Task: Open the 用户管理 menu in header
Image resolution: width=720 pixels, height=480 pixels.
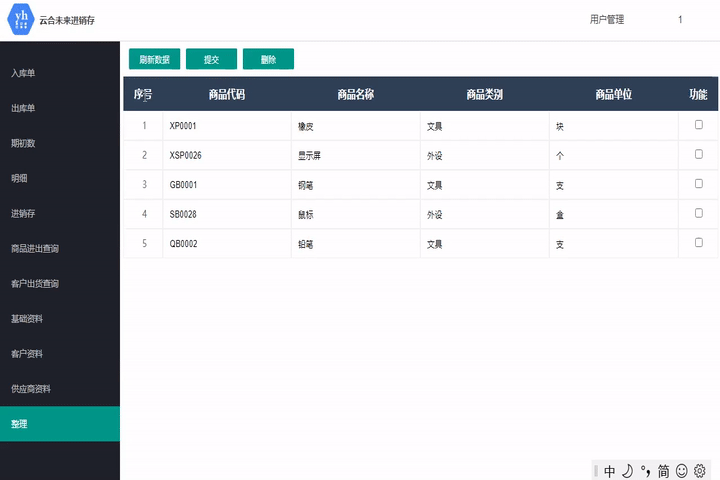Action: pos(607,20)
